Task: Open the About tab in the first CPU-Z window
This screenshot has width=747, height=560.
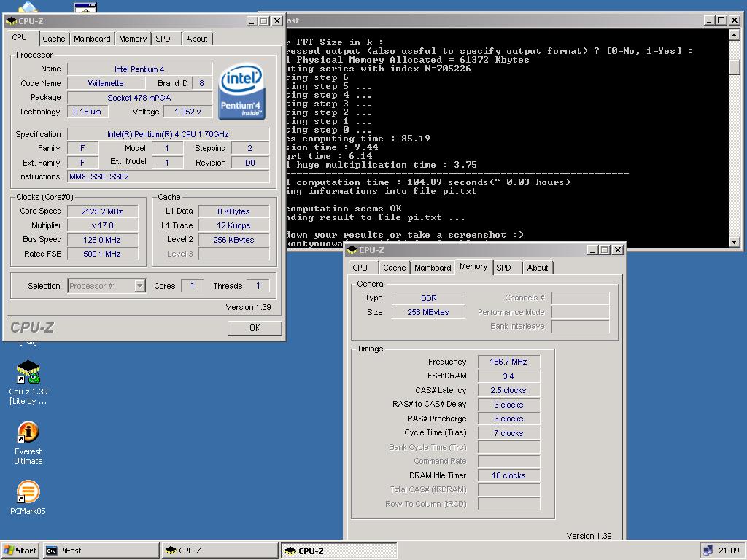Action: pos(197,39)
